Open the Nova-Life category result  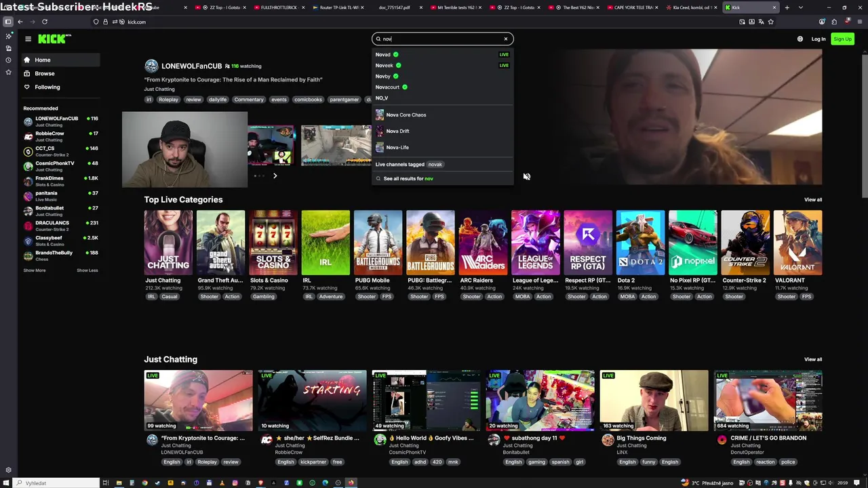[x=442, y=147]
